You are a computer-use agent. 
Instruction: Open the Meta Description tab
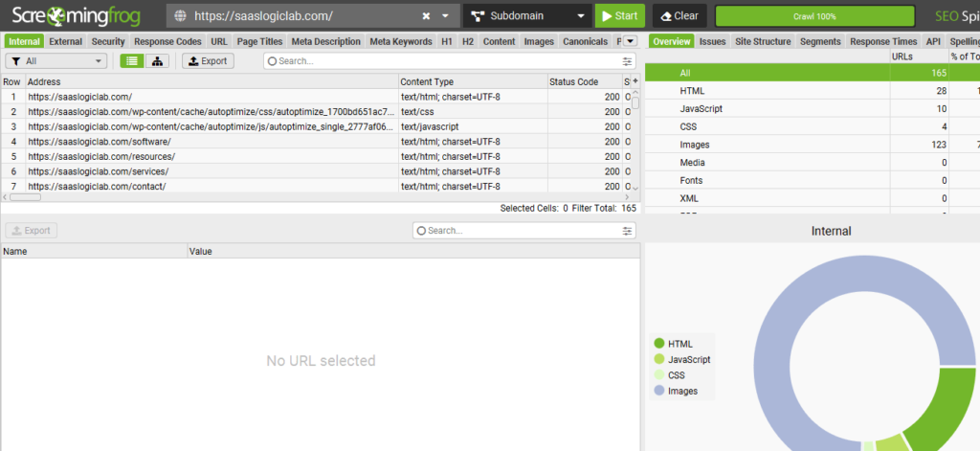pos(325,41)
